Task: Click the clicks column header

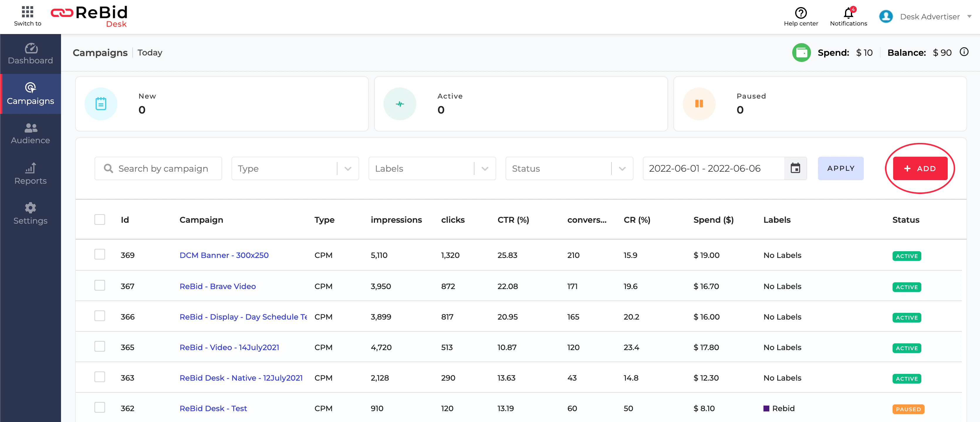Action: pyautogui.click(x=453, y=220)
